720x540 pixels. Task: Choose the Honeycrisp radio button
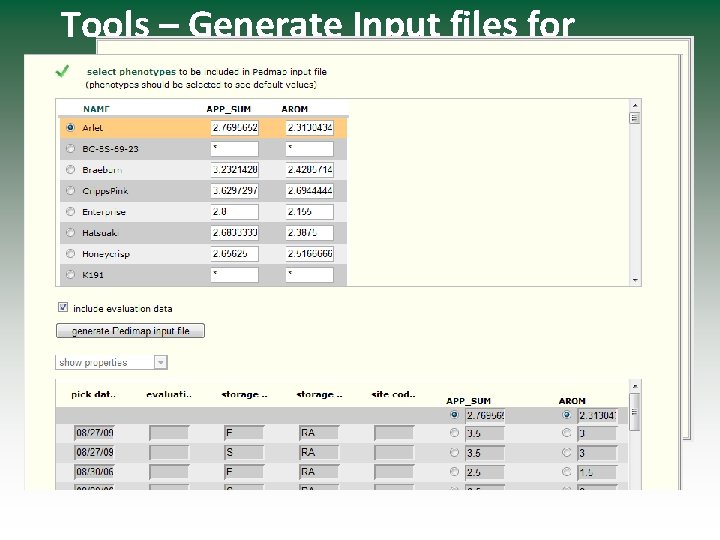click(x=70, y=253)
